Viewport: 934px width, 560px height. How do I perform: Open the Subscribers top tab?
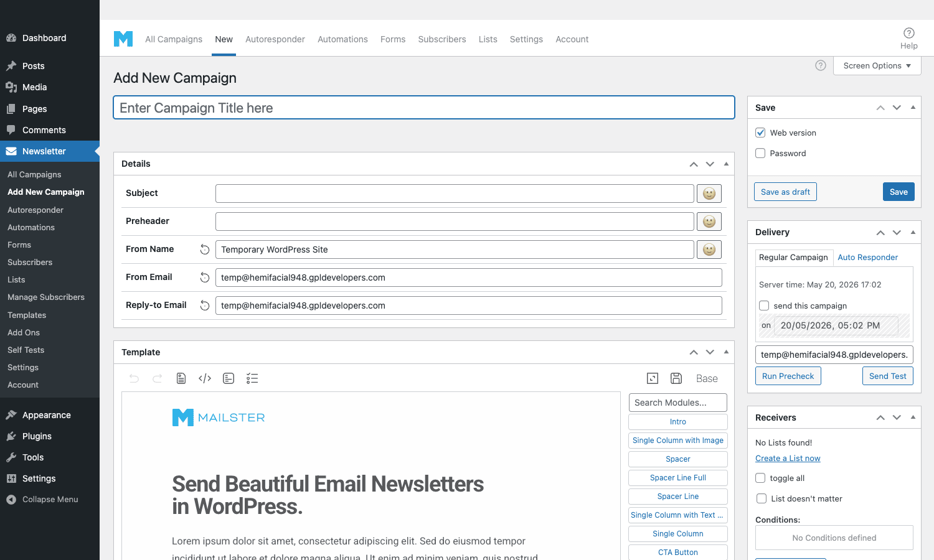tap(442, 39)
